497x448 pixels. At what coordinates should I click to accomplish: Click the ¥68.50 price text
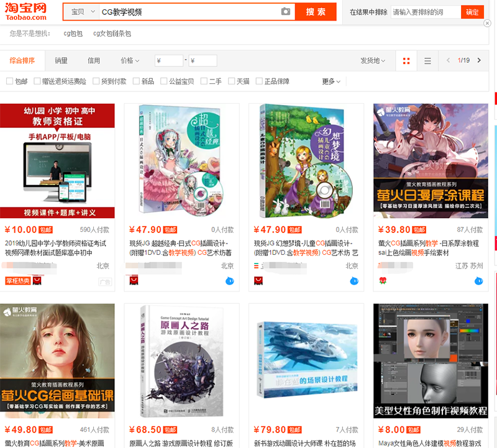145,429
